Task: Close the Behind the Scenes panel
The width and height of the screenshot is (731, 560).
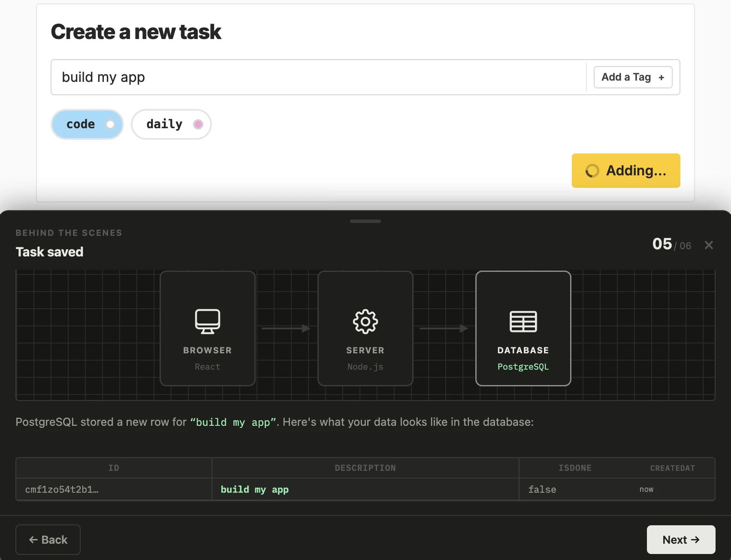Action: 709,245
